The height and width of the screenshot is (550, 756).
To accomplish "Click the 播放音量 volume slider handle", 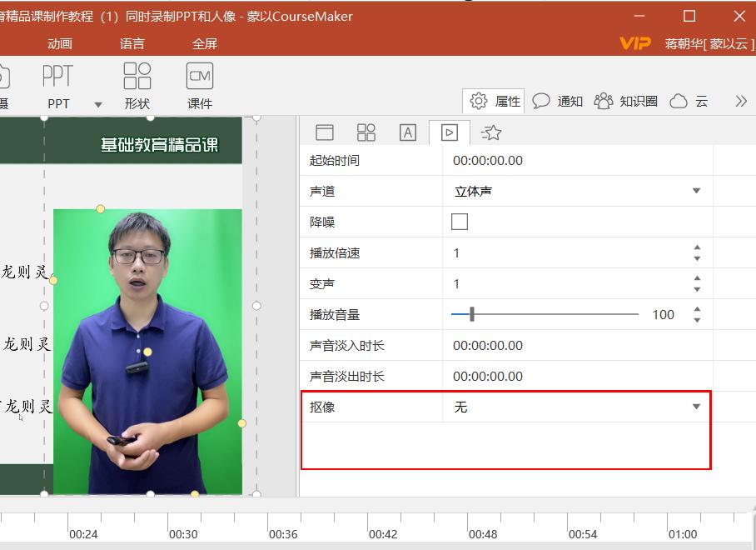I will [472, 314].
